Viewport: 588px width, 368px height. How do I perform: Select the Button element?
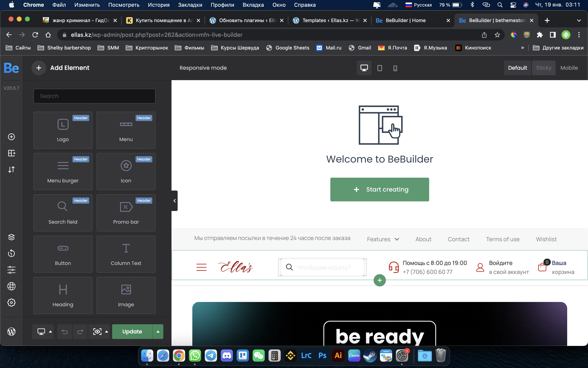point(63,254)
